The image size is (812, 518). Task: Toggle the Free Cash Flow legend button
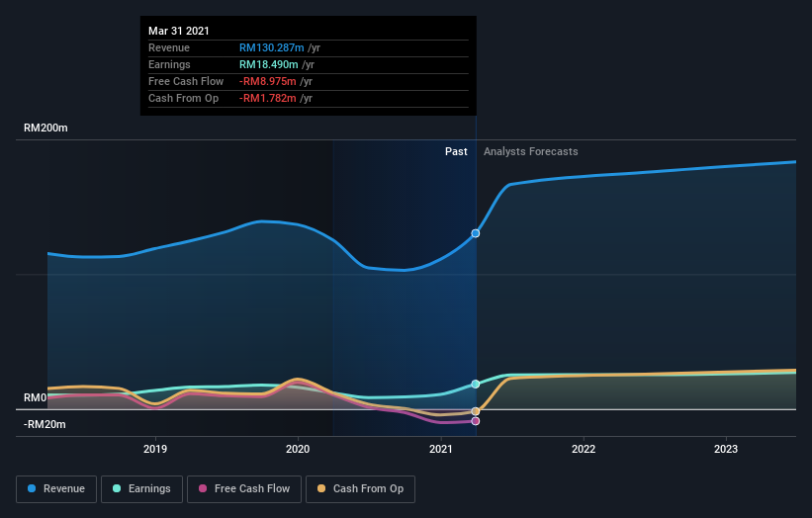click(x=244, y=489)
